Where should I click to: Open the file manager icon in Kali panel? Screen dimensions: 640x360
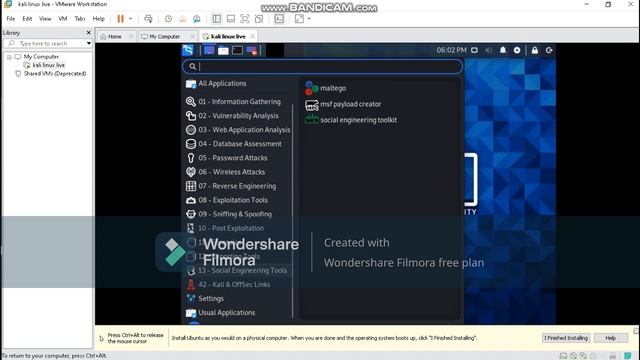(x=223, y=51)
